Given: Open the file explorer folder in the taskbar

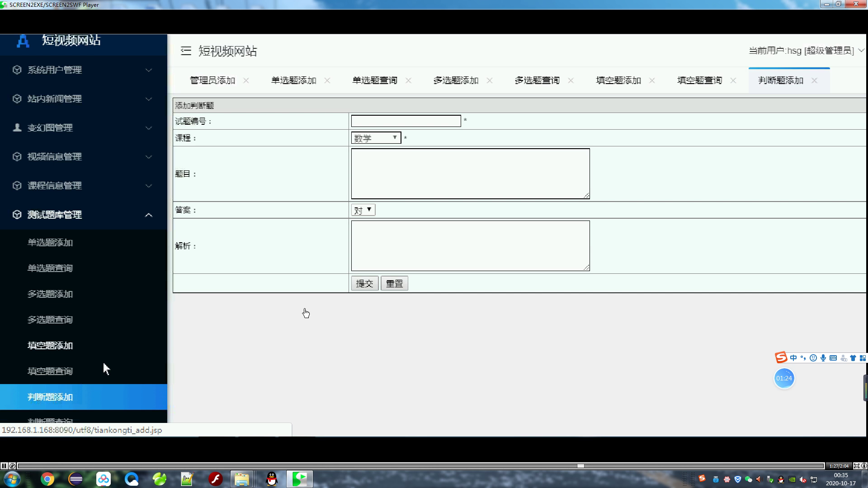Looking at the screenshot, I should point(242,479).
